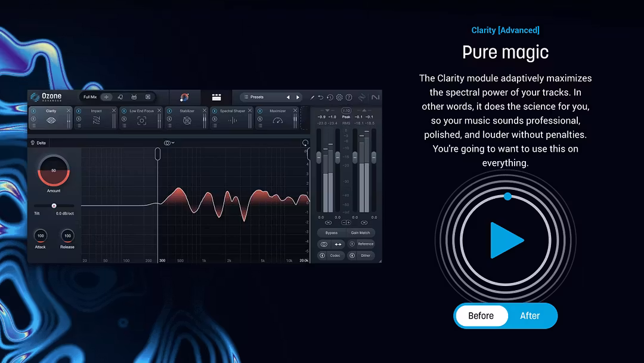
Task: Select the Stabilizer module tab
Action: click(187, 118)
